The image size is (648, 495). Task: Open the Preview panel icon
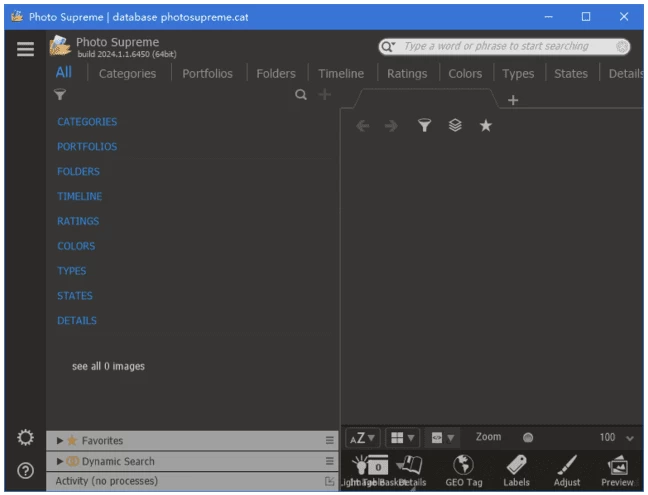[617, 466]
